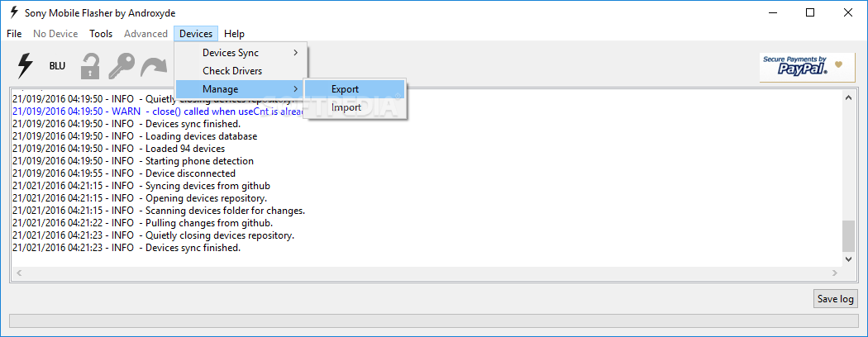Click the BLU bootloader unlock button

(x=57, y=66)
